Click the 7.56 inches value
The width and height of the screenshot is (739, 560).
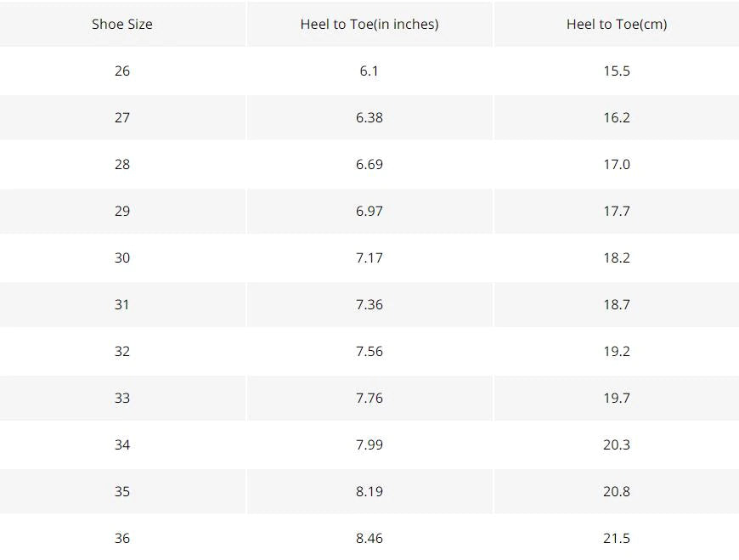[369, 351]
